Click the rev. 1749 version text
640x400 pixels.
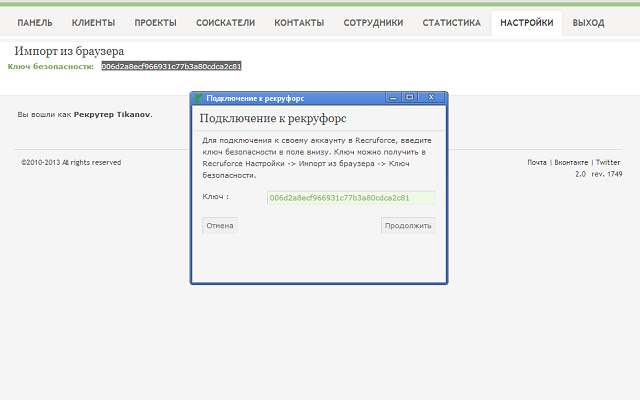606,174
